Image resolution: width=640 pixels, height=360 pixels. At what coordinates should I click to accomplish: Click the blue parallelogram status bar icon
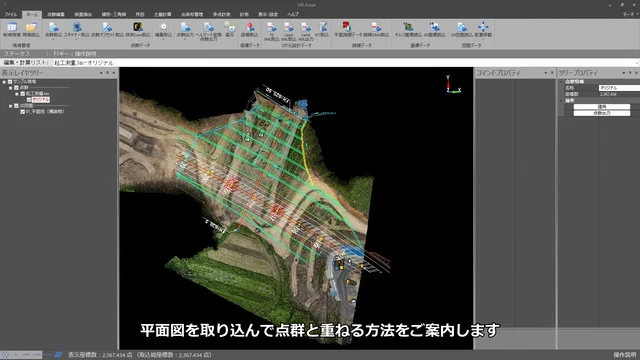click(x=58, y=355)
